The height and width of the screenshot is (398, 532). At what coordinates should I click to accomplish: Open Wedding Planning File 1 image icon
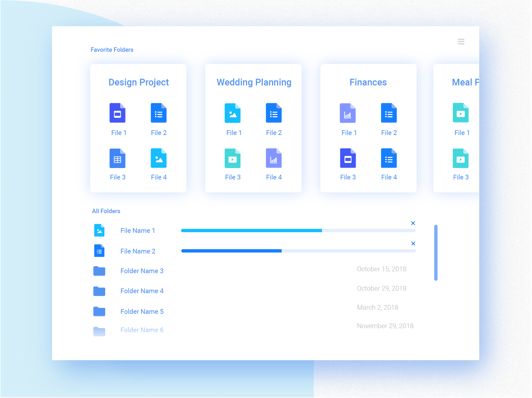[x=233, y=113]
